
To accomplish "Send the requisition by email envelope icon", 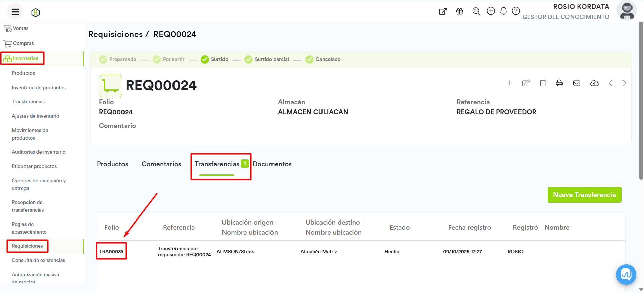I will pyautogui.click(x=577, y=83).
